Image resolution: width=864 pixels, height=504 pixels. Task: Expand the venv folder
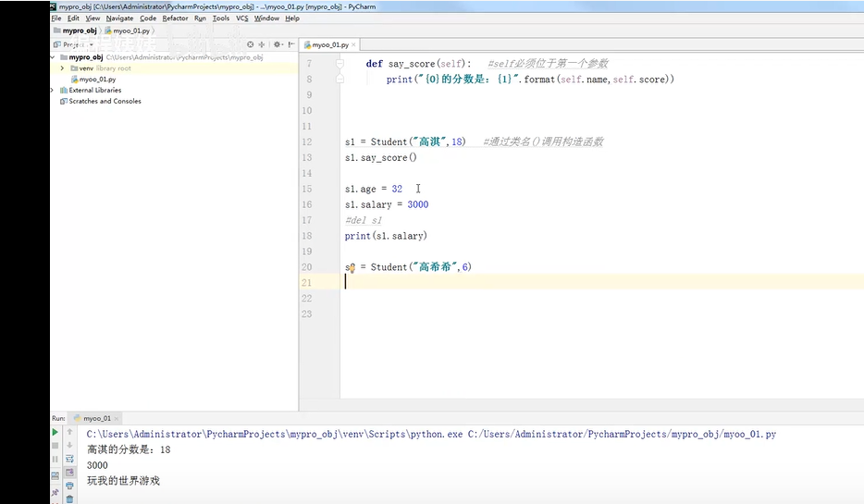pyautogui.click(x=62, y=68)
